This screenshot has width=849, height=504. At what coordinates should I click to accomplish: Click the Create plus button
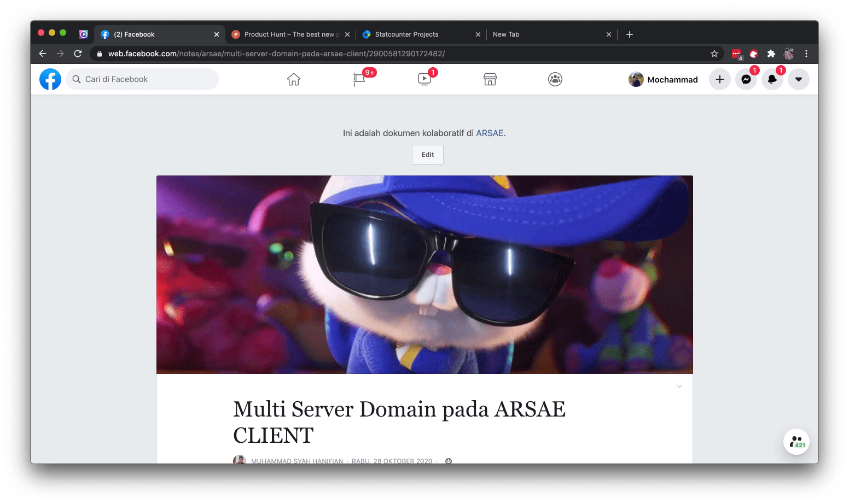click(x=720, y=79)
